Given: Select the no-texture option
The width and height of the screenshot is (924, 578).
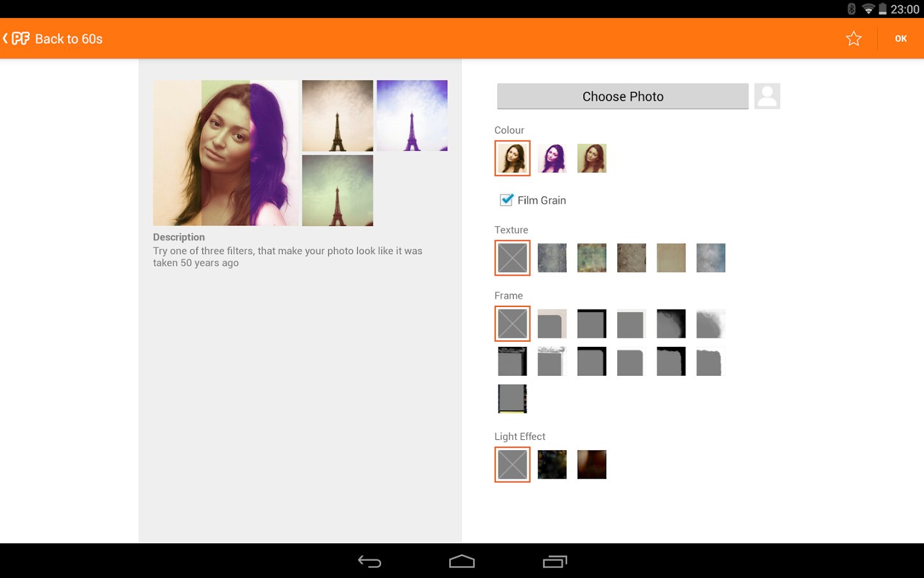Looking at the screenshot, I should 512,258.
